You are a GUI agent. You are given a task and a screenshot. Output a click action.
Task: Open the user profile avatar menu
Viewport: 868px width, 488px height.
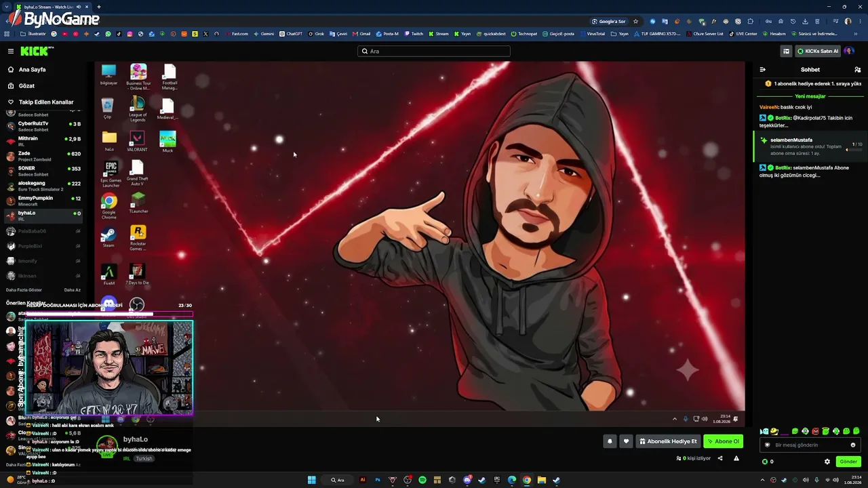click(x=849, y=51)
